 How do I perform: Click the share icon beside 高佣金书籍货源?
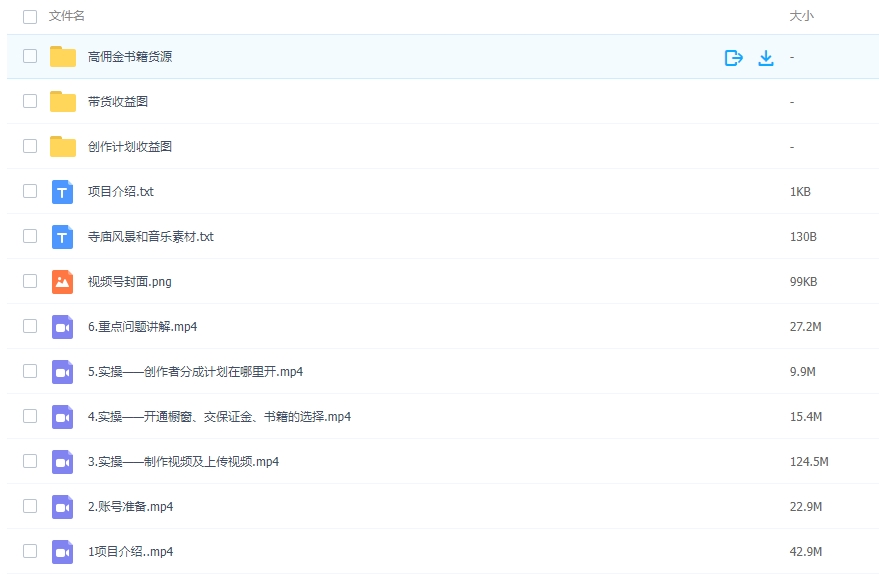coord(733,57)
